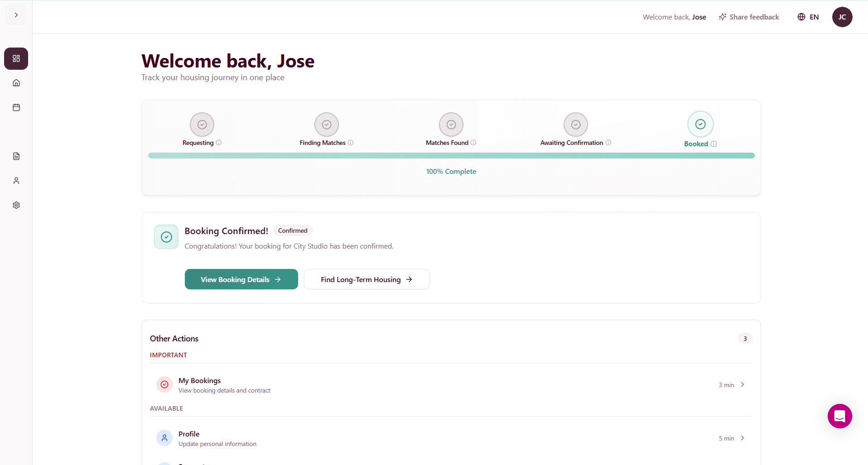Viewport: 868px width, 465px height.
Task: Open the settings gear icon in sidebar
Action: pos(16,205)
